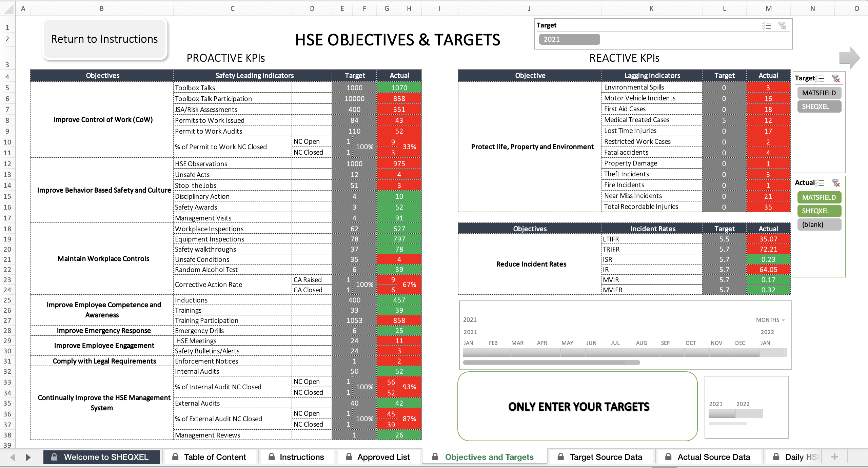The width and height of the screenshot is (868, 468).
Task: Toggle SHEQXEL in the side Target slicer
Action: [819, 106]
